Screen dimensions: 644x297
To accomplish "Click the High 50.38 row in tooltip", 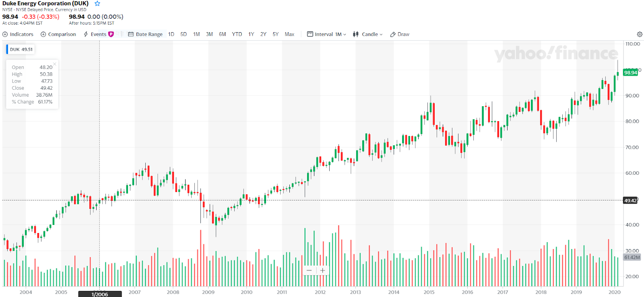I will click(32, 74).
